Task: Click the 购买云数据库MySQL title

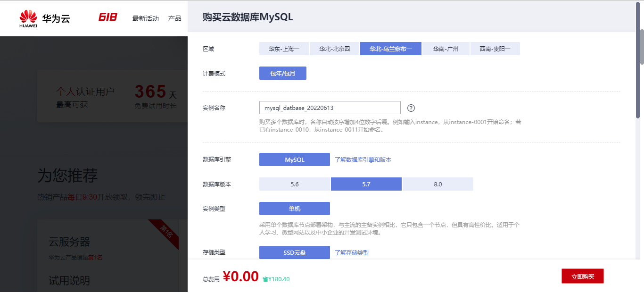Action: 248,17
